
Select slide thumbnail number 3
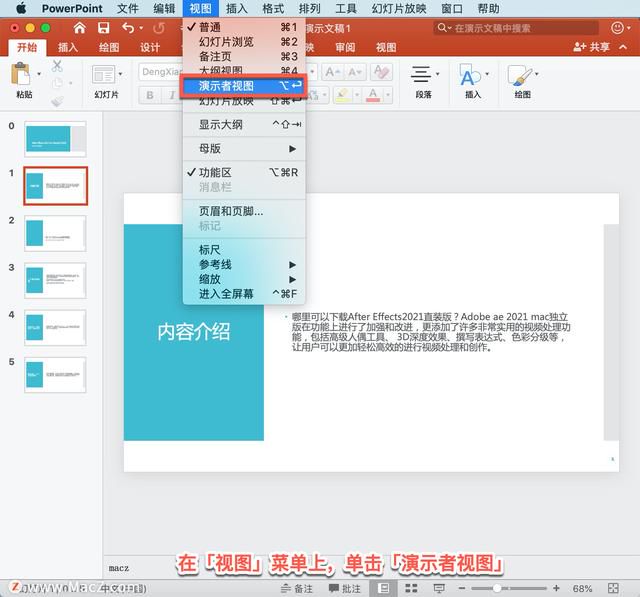(55, 280)
